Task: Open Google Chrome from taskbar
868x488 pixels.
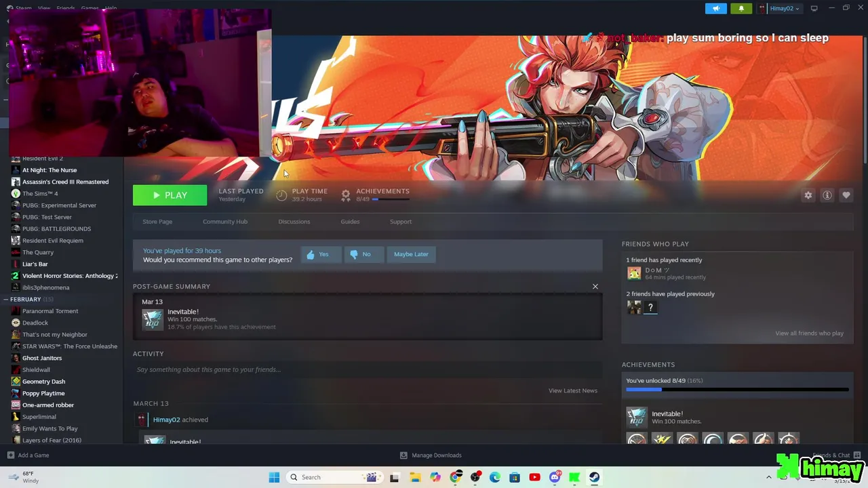Action: pyautogui.click(x=455, y=477)
